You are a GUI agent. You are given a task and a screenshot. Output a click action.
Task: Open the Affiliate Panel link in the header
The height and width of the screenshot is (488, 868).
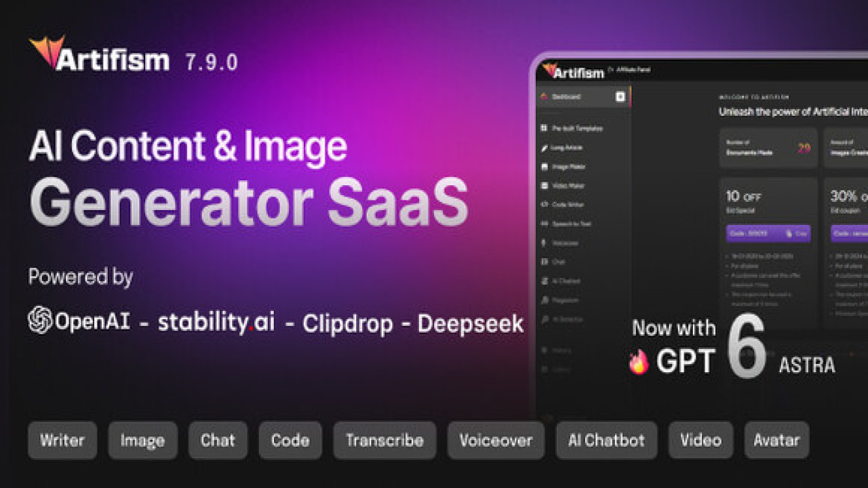(x=629, y=69)
